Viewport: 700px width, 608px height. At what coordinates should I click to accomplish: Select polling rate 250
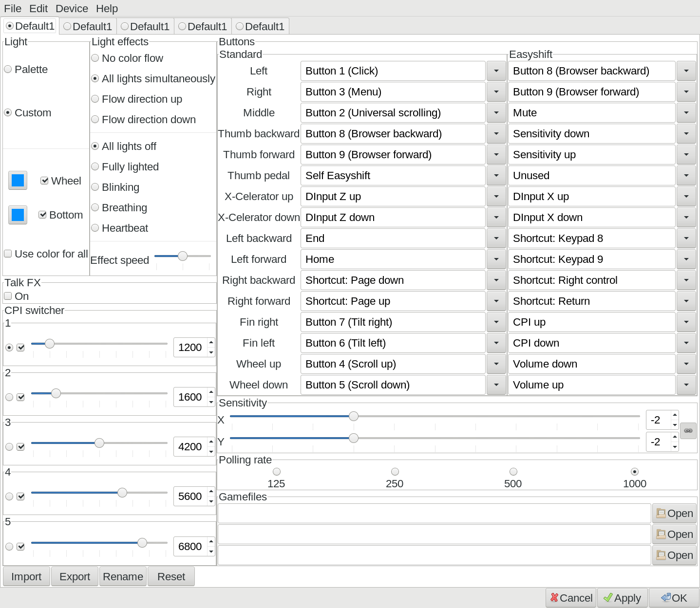(x=395, y=472)
